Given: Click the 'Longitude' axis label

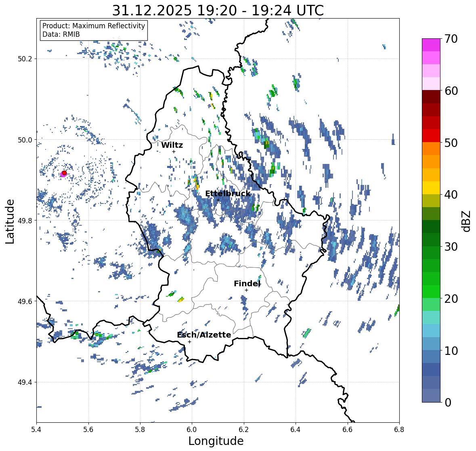Looking at the screenshot, I should pos(216,441).
